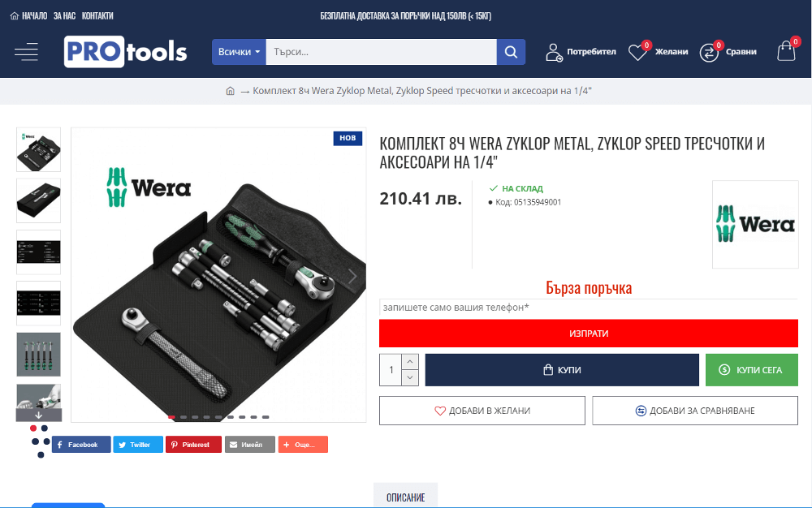Screen dimensions: 812x508
Task: Click the home icon in breadcrumb
Action: [x=231, y=91]
